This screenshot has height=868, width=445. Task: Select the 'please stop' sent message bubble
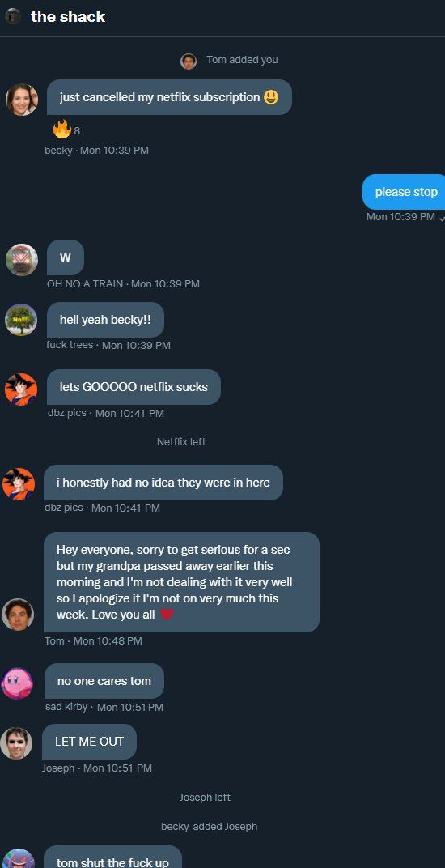tap(405, 192)
